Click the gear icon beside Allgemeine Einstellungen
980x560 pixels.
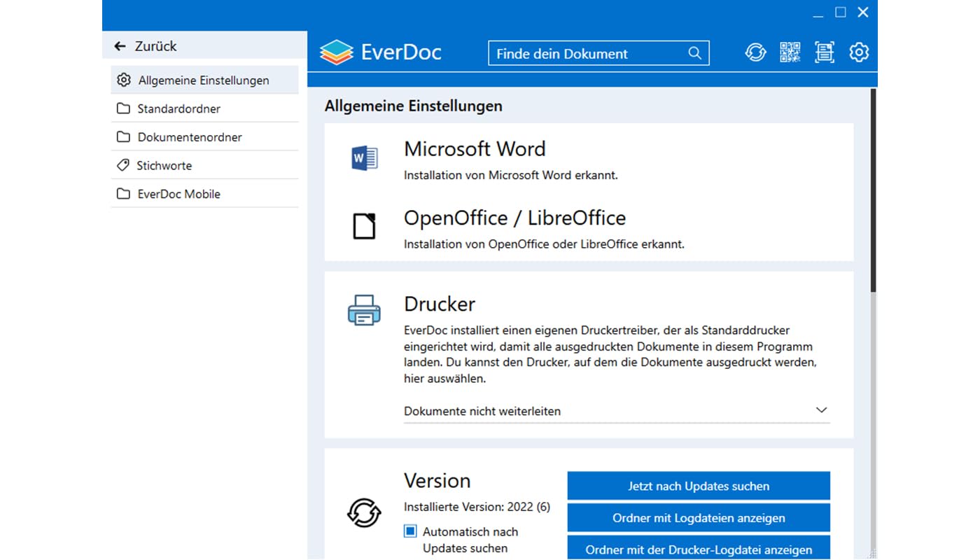(x=124, y=80)
